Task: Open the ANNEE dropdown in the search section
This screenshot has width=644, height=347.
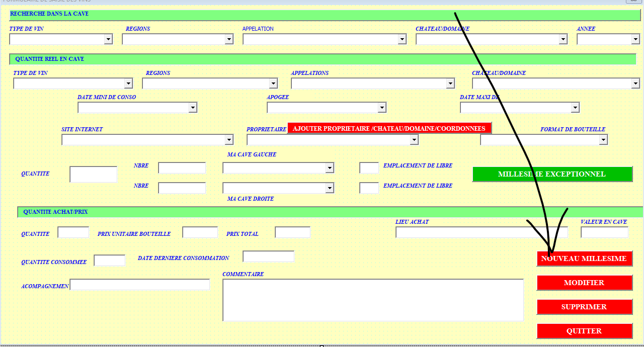Action: [x=635, y=39]
